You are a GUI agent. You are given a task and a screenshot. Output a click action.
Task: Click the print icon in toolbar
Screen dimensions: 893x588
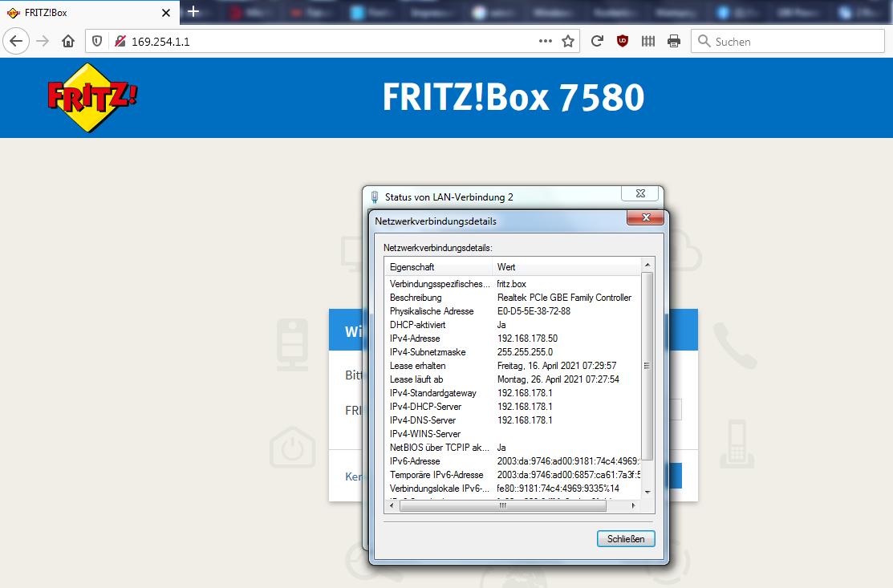[x=674, y=41]
